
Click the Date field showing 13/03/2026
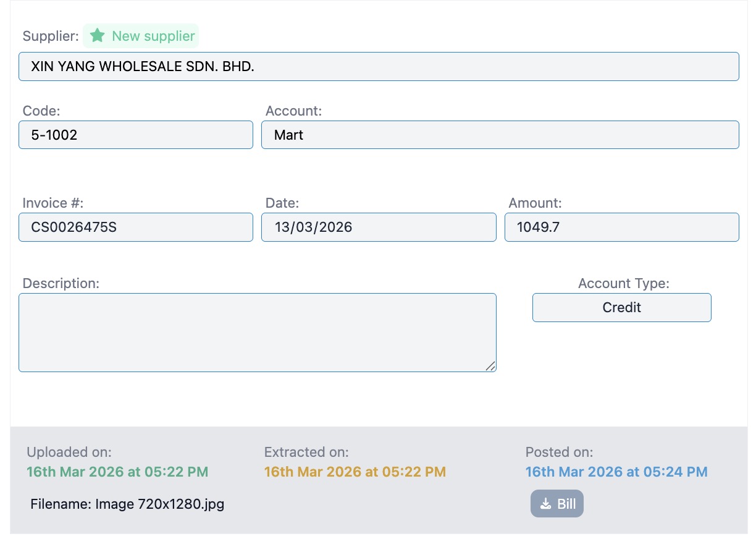[x=379, y=227]
